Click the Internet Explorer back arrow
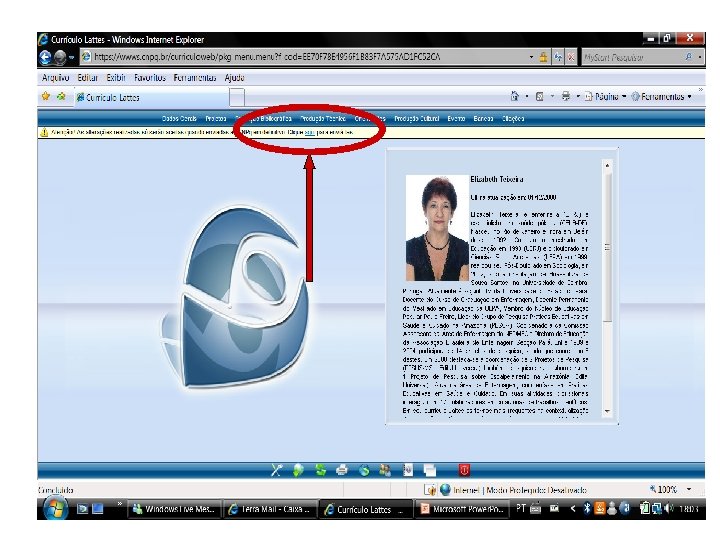This screenshot has width=720, height=540. coord(45,57)
